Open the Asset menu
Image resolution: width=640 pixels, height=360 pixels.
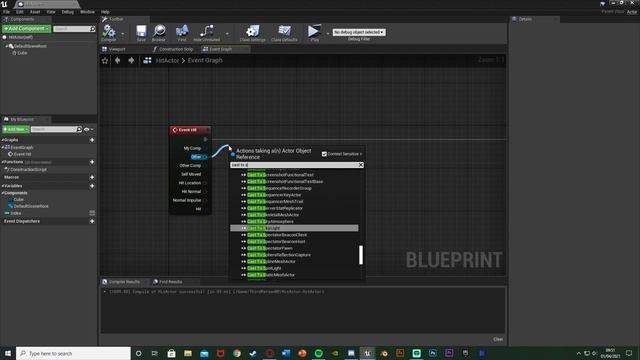[35, 12]
